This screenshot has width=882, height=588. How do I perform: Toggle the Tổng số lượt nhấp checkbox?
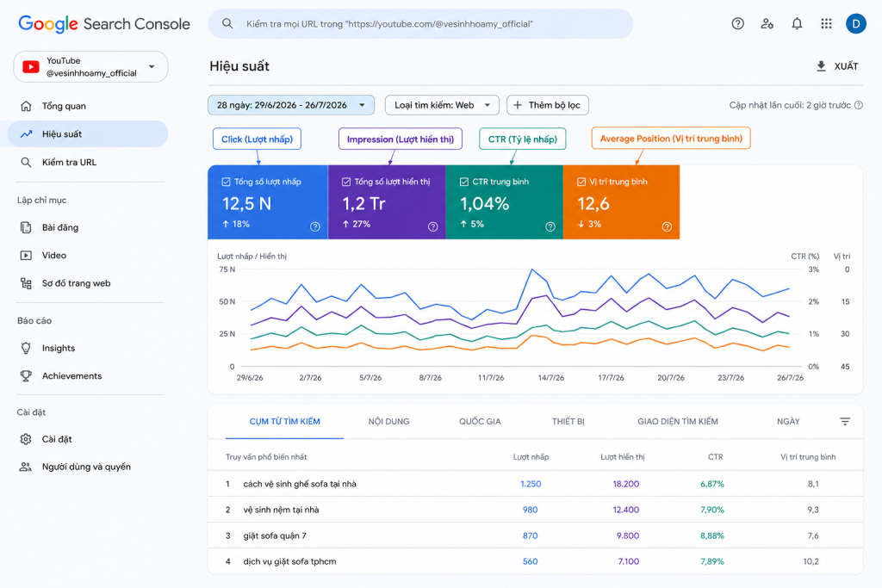pos(227,182)
